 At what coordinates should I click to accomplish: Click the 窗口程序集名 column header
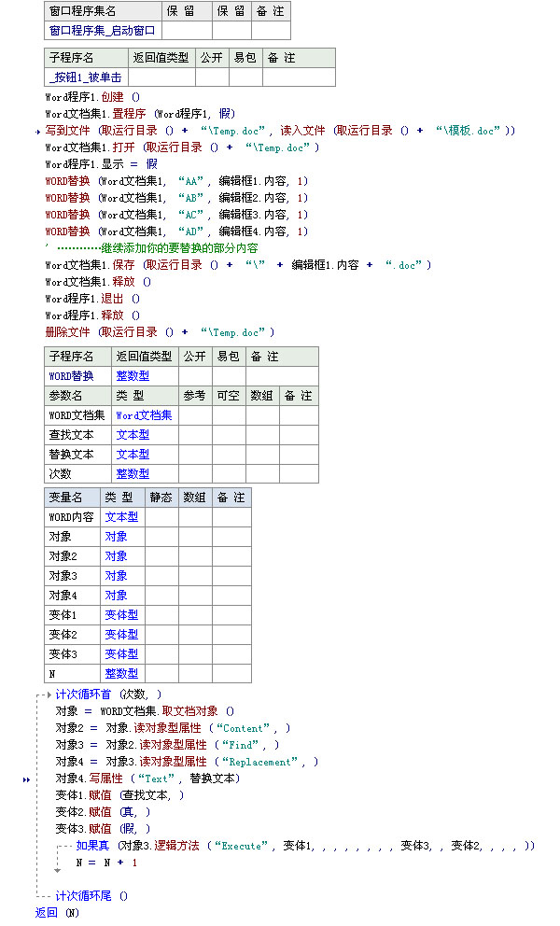[103, 11]
